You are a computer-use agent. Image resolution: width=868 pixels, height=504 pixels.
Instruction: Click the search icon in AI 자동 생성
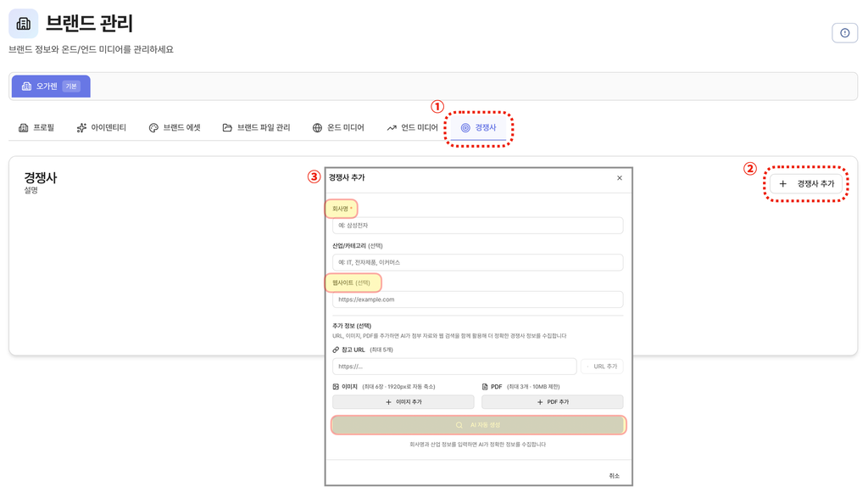click(459, 425)
